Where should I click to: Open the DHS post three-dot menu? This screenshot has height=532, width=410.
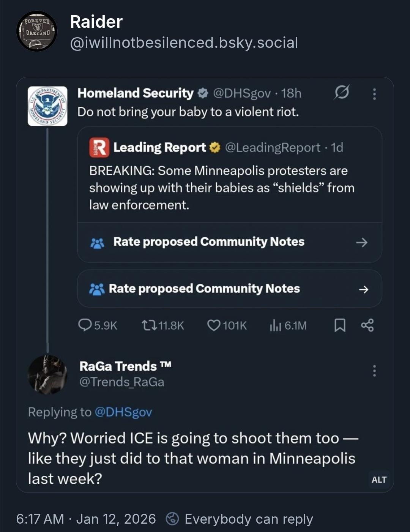(374, 94)
